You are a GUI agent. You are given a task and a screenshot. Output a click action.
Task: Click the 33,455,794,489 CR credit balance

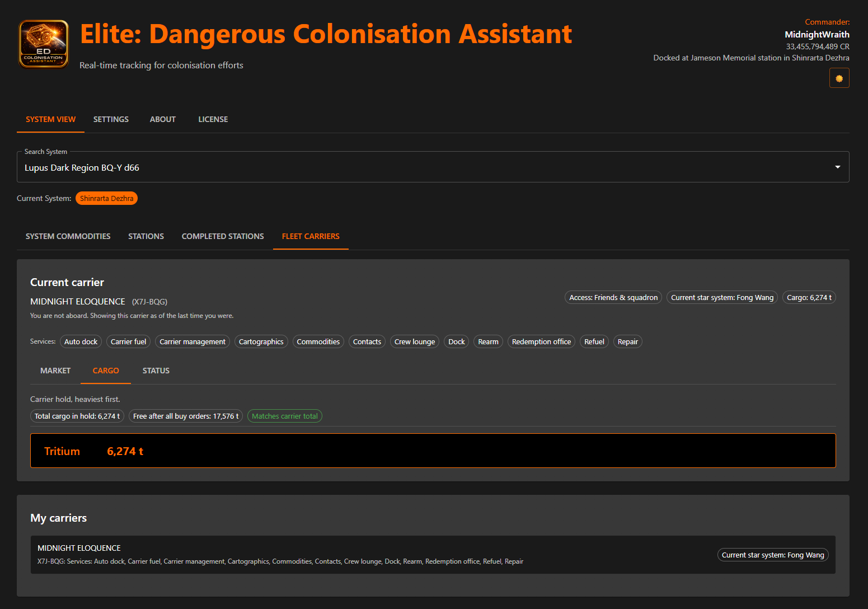(818, 46)
